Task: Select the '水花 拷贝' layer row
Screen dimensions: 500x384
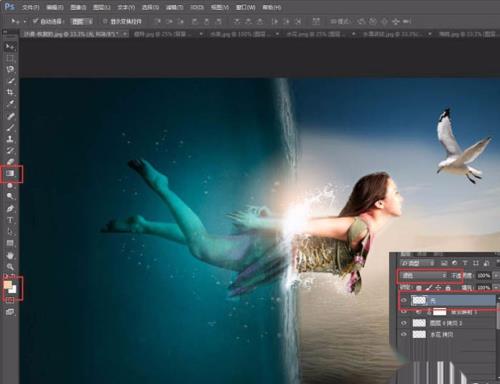Action: (x=448, y=334)
